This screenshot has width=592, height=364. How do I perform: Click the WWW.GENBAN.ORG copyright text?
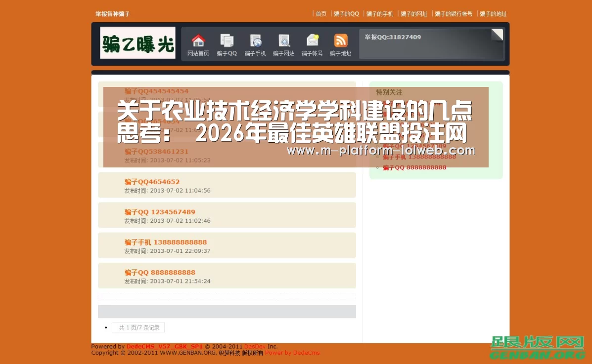click(188, 353)
